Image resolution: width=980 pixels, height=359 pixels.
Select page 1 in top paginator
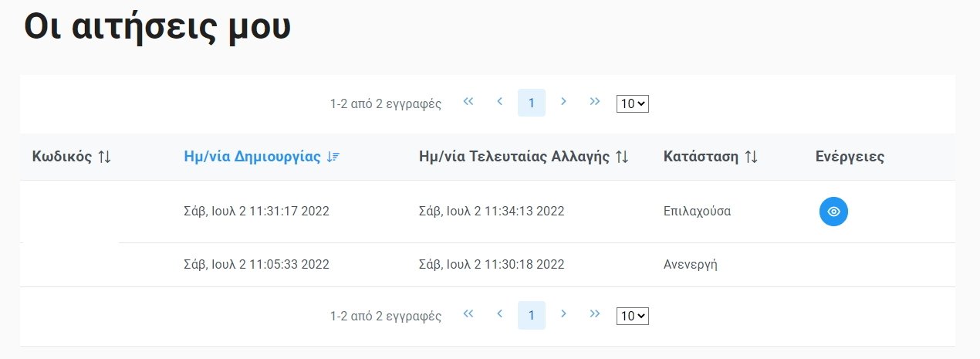tap(532, 103)
